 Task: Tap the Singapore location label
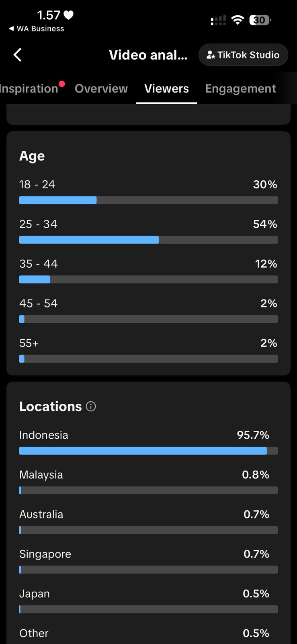[x=45, y=554]
